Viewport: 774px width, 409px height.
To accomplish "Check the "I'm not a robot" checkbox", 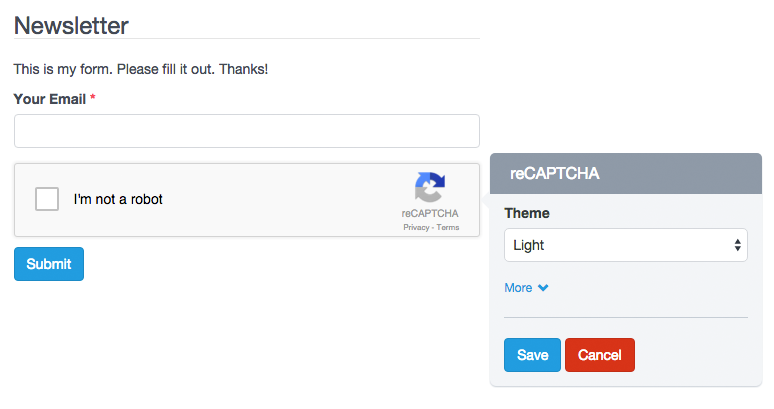I will click(47, 199).
